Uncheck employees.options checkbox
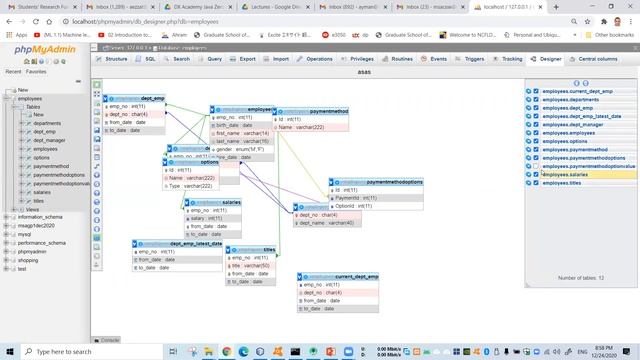The width and height of the screenshot is (640, 360). [x=536, y=141]
